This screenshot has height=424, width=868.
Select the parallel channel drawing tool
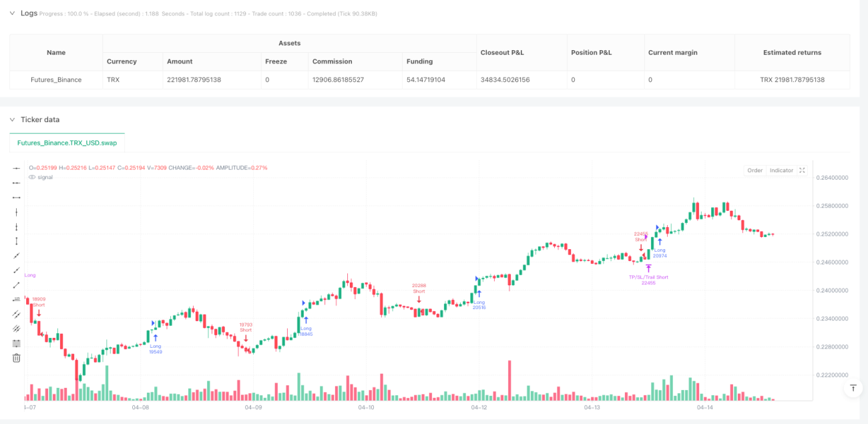point(17,314)
